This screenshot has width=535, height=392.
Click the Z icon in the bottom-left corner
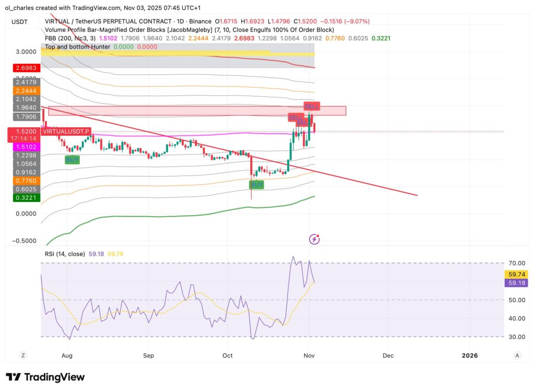(23, 355)
